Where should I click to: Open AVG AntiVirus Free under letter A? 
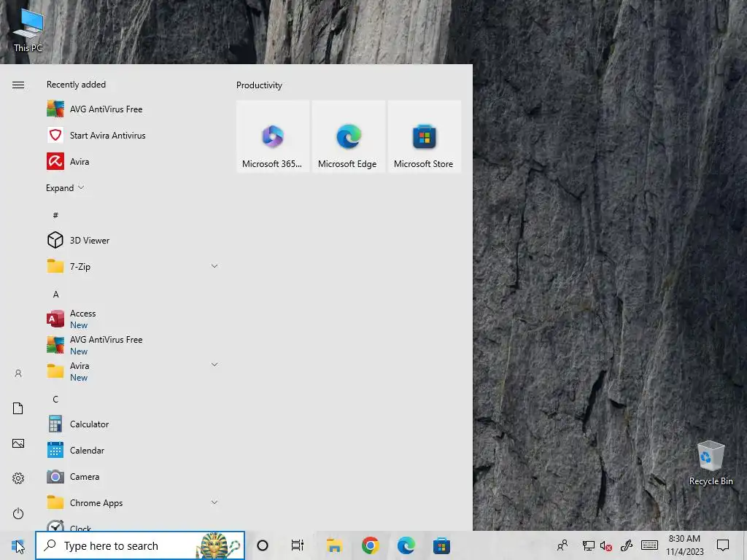[x=131, y=345]
